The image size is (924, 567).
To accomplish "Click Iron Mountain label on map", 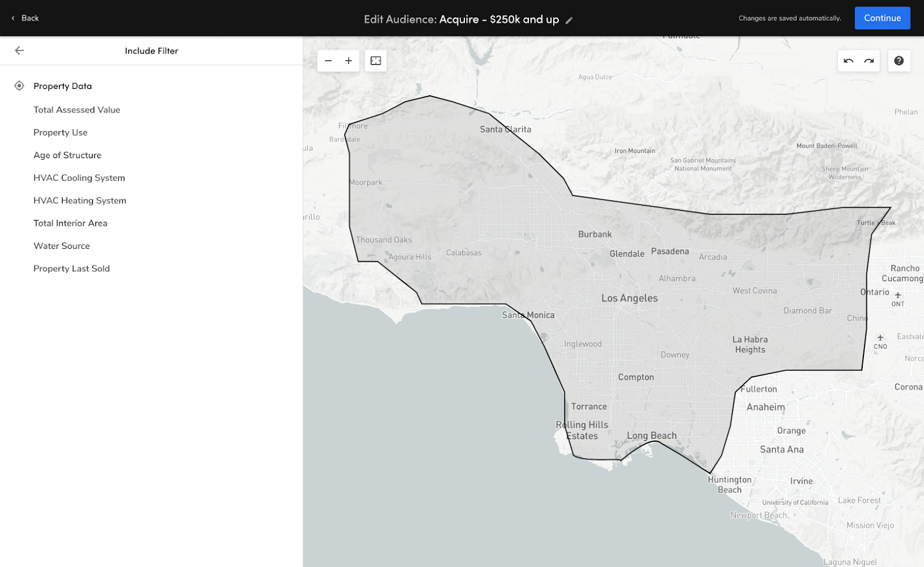I will pyautogui.click(x=635, y=151).
